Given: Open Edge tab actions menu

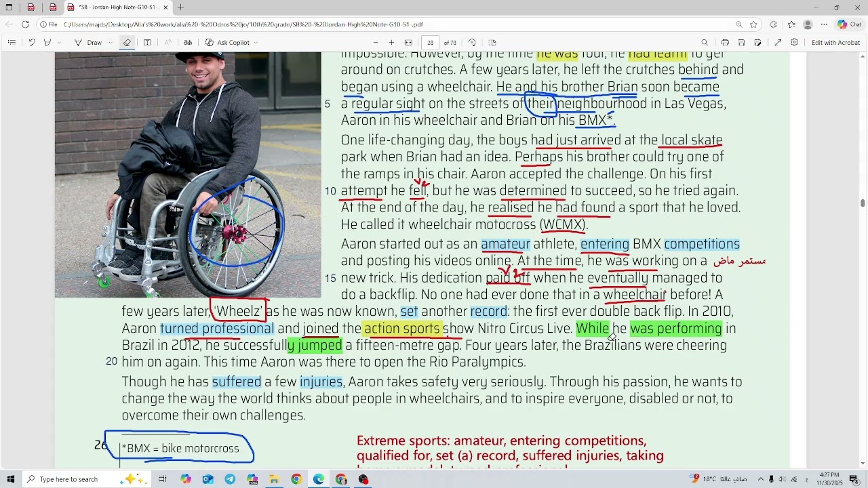Looking at the screenshot, I should pos(9,7).
